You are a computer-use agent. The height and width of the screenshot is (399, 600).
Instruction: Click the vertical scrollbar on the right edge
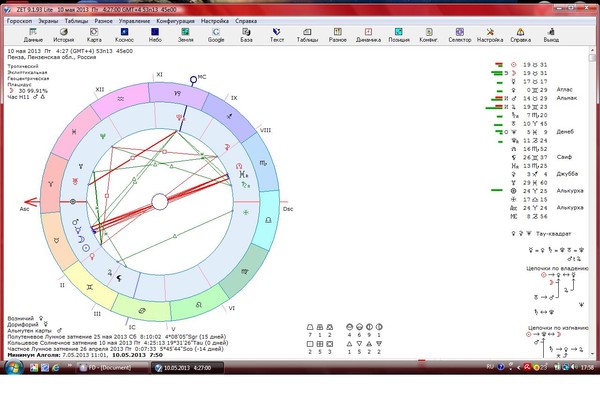point(592,202)
